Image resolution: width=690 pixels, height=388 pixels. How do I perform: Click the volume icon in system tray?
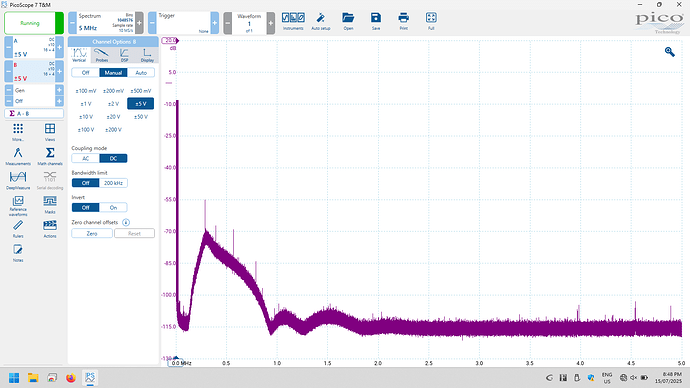[634, 377]
